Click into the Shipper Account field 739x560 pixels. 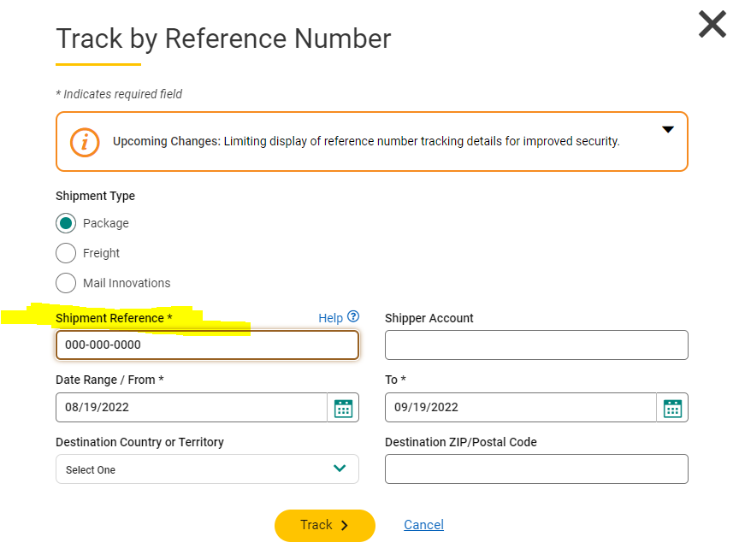(x=536, y=345)
